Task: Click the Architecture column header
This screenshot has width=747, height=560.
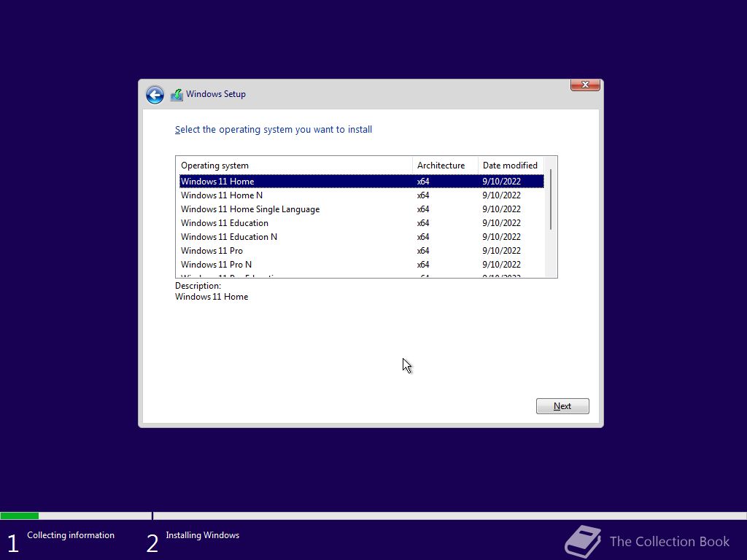Action: (x=445, y=166)
